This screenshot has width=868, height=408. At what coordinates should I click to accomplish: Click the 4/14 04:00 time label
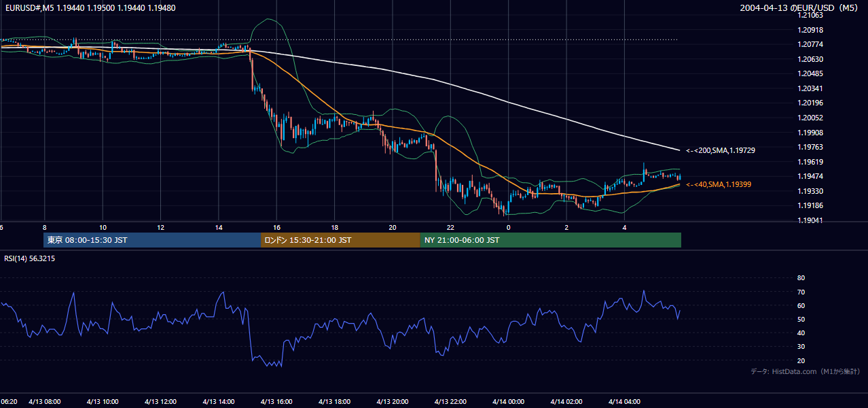pyautogui.click(x=624, y=401)
